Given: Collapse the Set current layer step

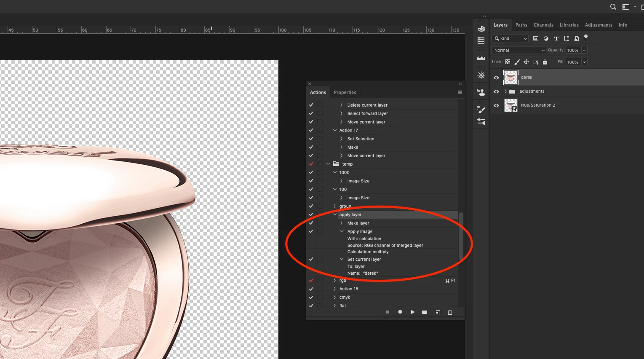Looking at the screenshot, I should coord(342,259).
